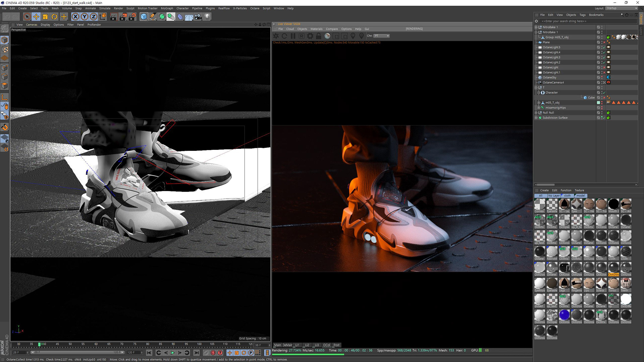Expand the Subdivision Surface object
Viewport: 644px width, 362px height.
(536, 118)
